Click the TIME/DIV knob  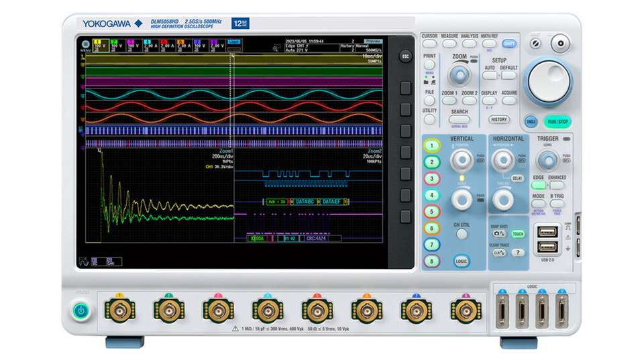point(503,200)
